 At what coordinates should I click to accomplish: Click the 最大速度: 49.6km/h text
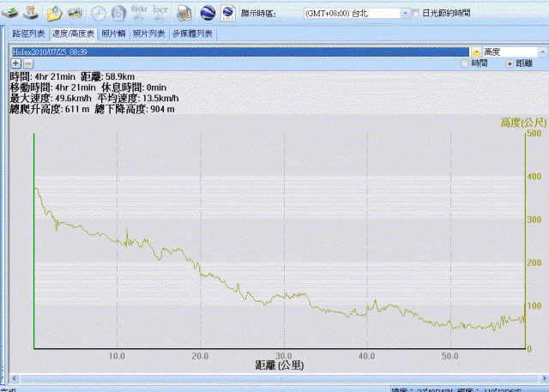[51, 99]
